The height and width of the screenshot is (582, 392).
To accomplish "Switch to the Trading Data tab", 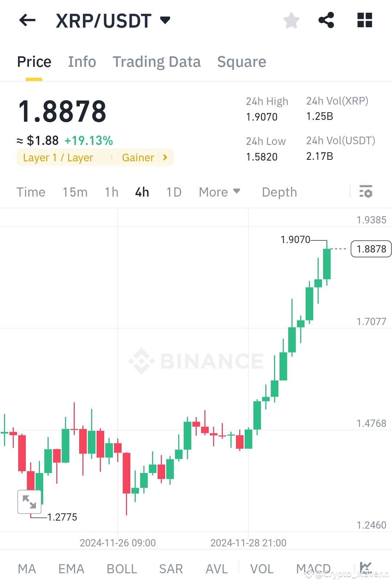I will (157, 62).
